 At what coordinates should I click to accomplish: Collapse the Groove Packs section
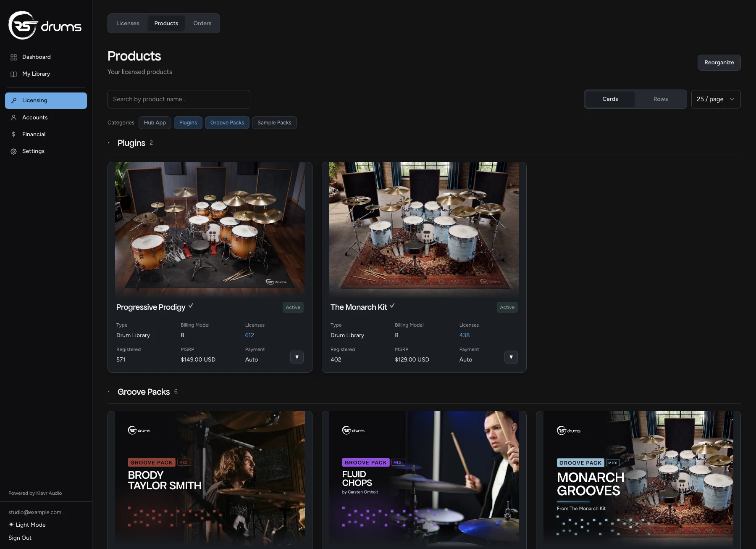pos(109,392)
